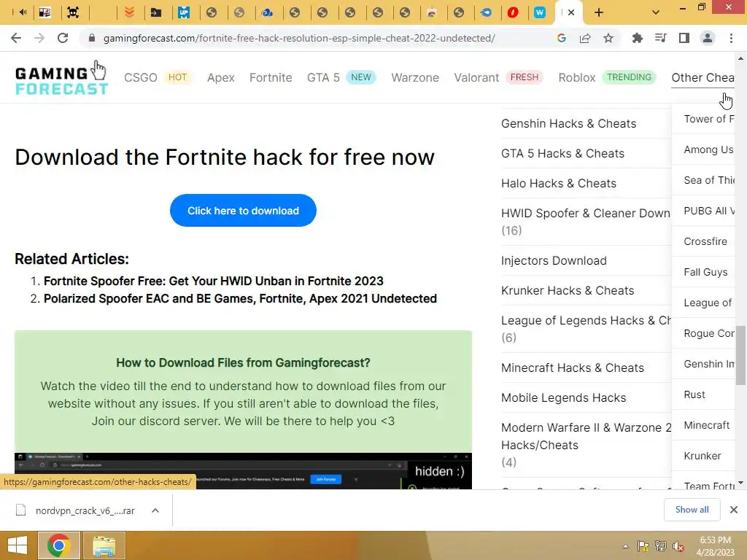Toggle the Chrome side panel

(x=684, y=38)
